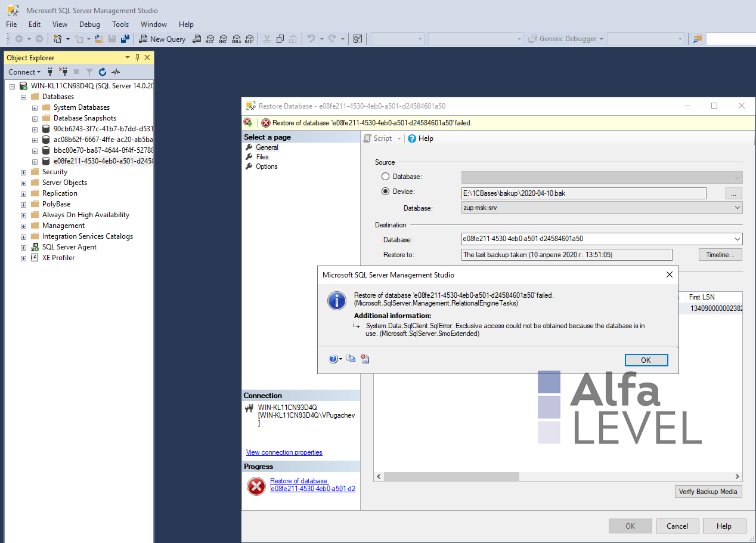Image resolution: width=756 pixels, height=543 pixels.
Task: Click the Device path input field
Action: point(584,193)
